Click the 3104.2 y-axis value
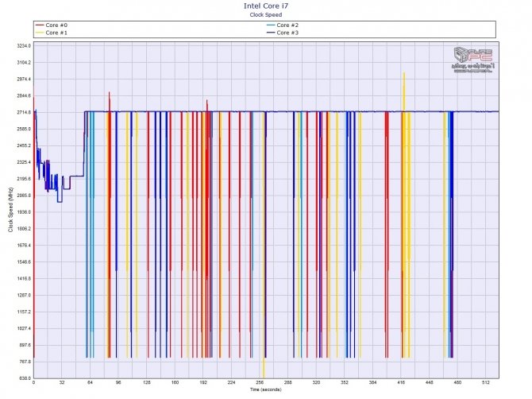The width and height of the screenshot is (532, 399). tap(24, 63)
